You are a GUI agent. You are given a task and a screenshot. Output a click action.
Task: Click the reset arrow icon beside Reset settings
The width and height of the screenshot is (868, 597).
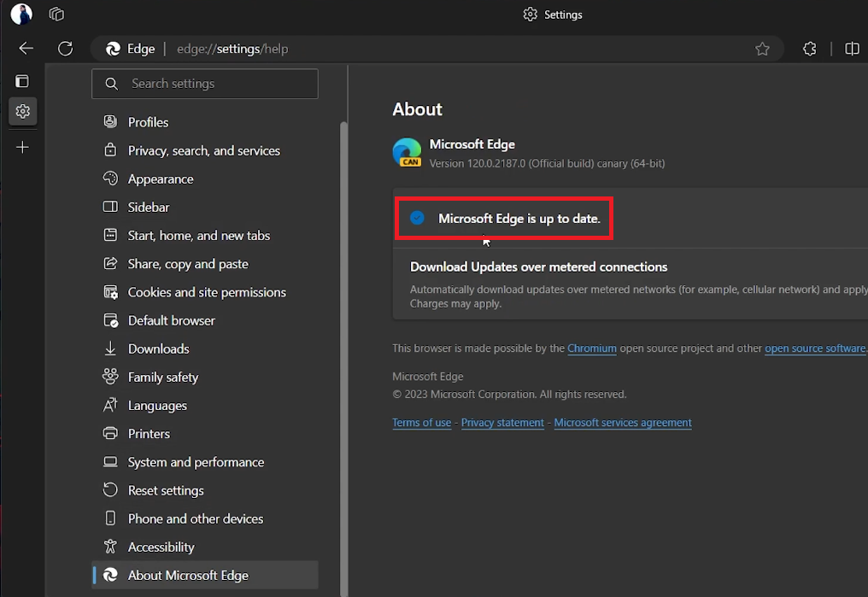pos(110,489)
